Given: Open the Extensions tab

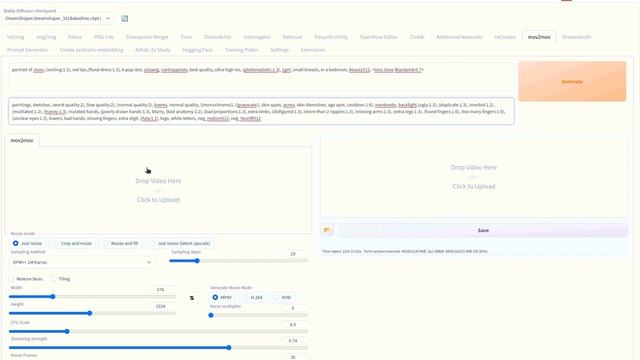Looking at the screenshot, I should [x=313, y=50].
